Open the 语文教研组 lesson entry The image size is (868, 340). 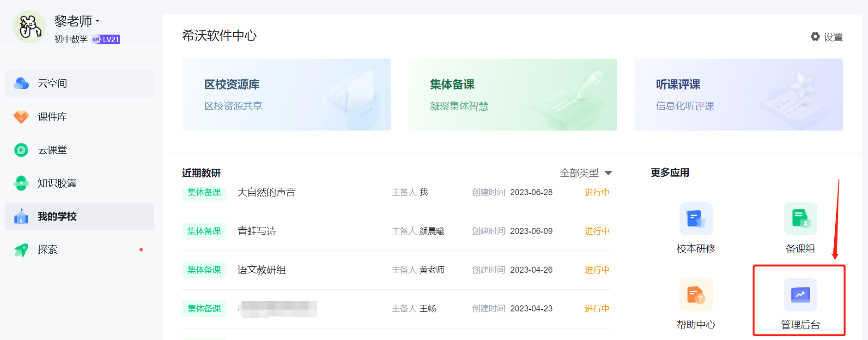[x=261, y=270]
